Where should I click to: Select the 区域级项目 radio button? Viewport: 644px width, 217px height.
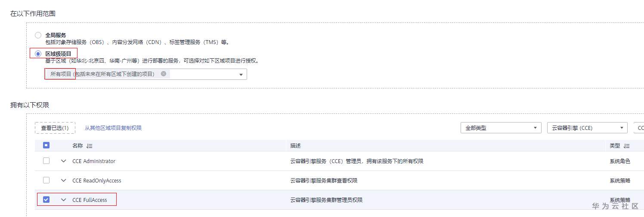[x=38, y=53]
